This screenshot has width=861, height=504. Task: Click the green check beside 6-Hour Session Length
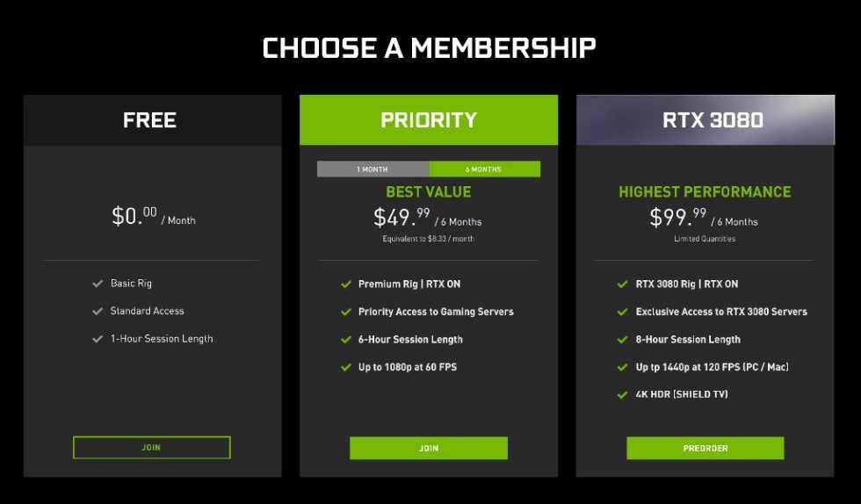pyautogui.click(x=346, y=340)
